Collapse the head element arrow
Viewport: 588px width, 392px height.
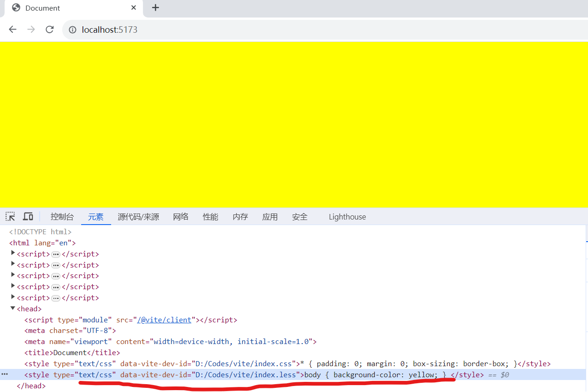pyautogui.click(x=13, y=308)
